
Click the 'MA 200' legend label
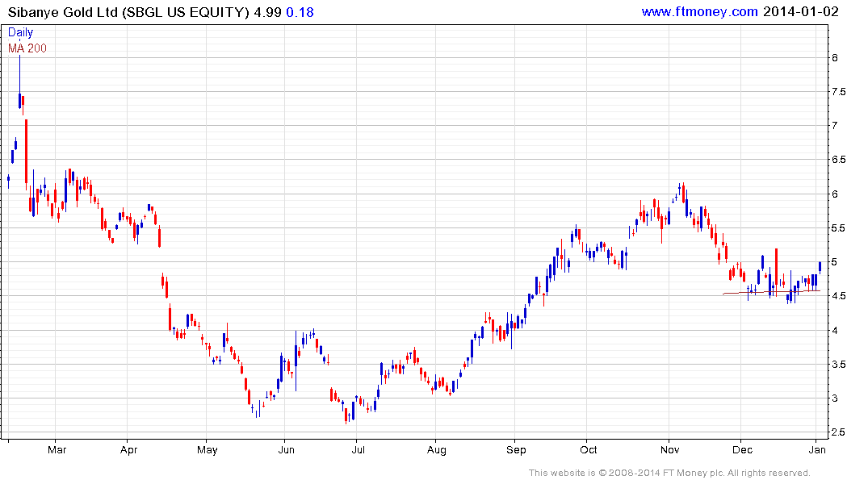pos(27,48)
